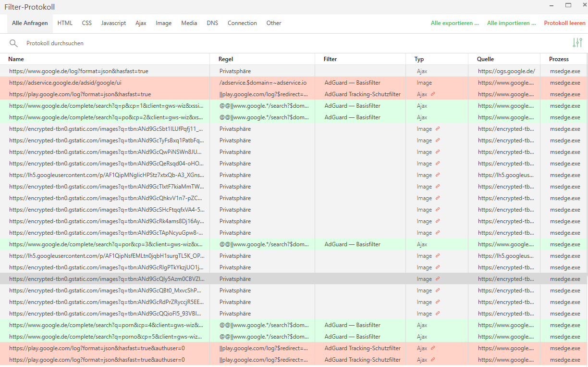This screenshot has width=588, height=367.
Task: Select the www.google.de/log?format=json row
Action: 294,71
